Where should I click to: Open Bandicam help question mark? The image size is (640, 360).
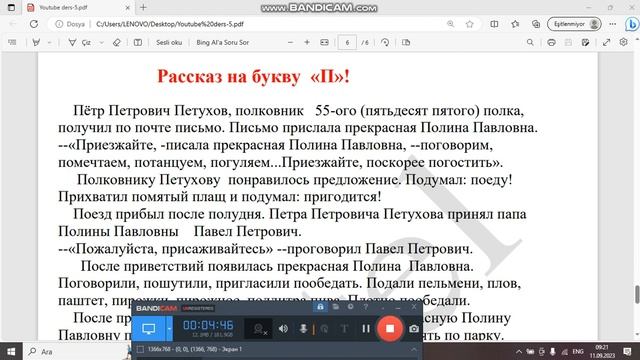pyautogui.click(x=366, y=307)
